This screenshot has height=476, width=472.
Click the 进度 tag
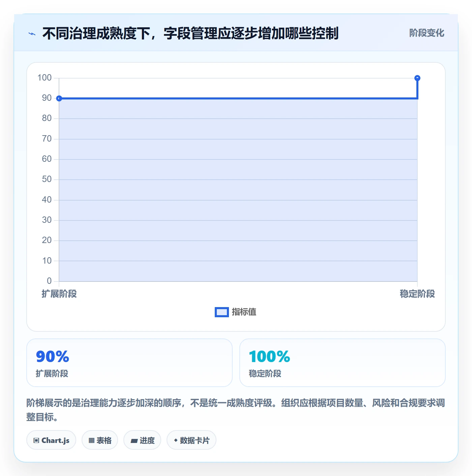click(x=142, y=440)
